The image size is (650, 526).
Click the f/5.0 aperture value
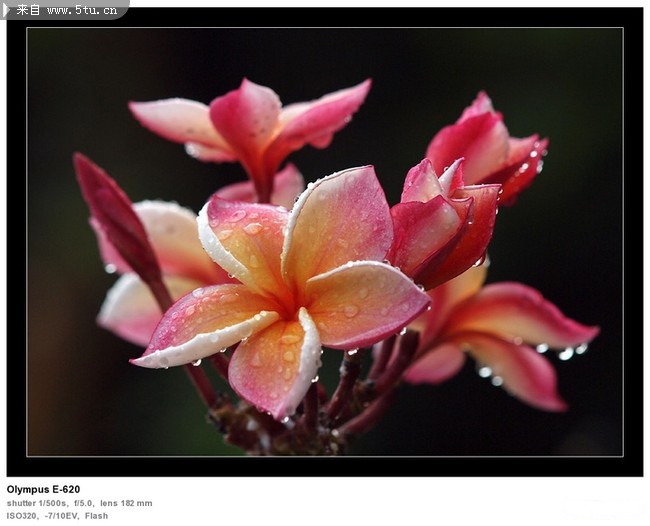[x=84, y=503]
